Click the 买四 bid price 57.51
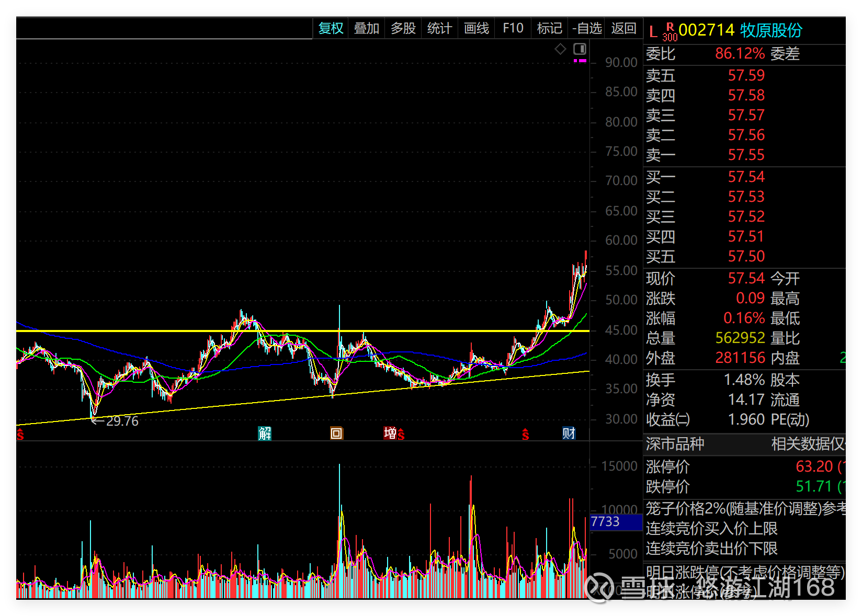The image size is (862, 616). pos(746,236)
